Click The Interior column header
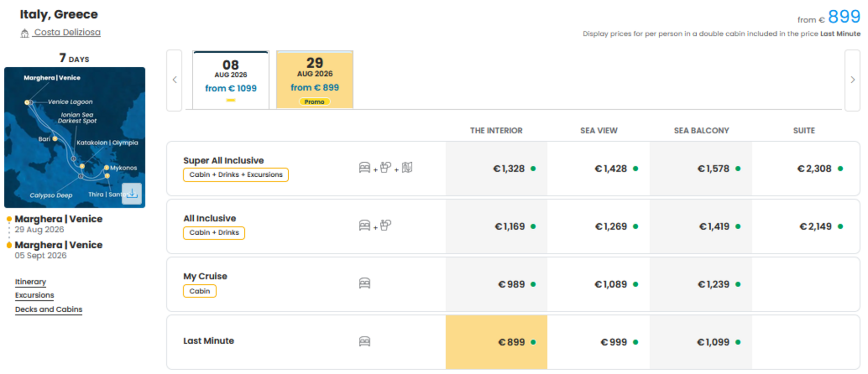 [496, 130]
